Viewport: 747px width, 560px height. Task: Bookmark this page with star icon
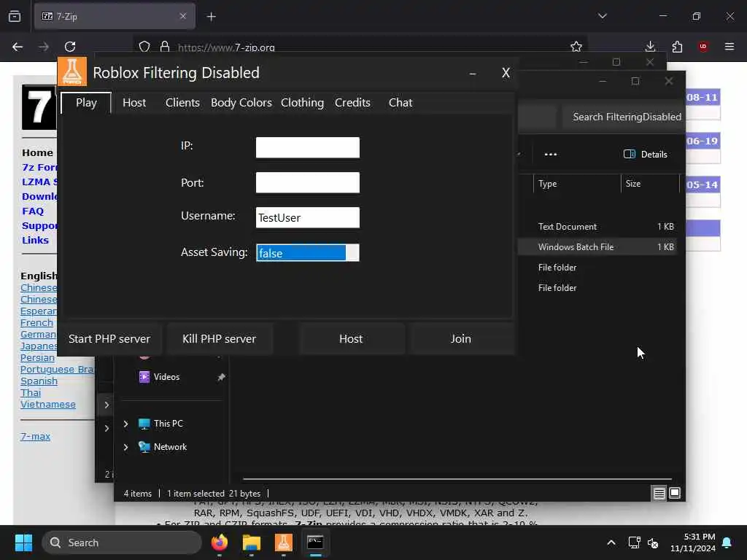click(x=576, y=47)
